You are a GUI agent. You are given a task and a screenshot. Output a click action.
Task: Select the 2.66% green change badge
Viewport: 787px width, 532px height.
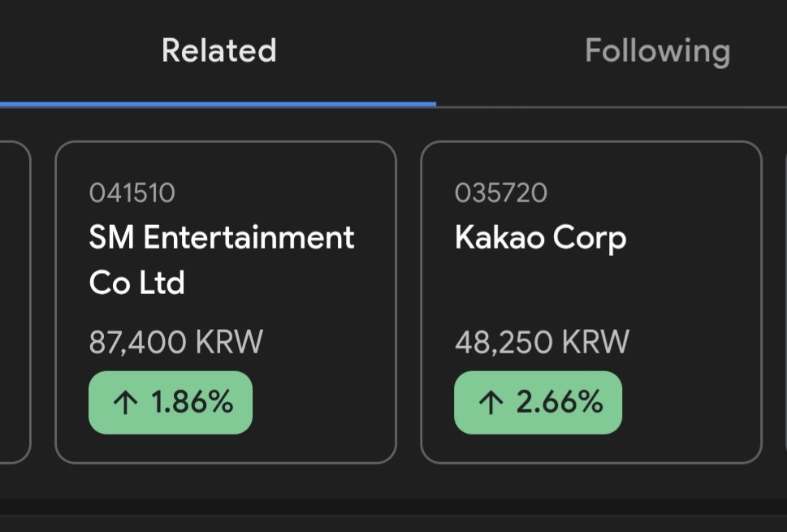538,403
